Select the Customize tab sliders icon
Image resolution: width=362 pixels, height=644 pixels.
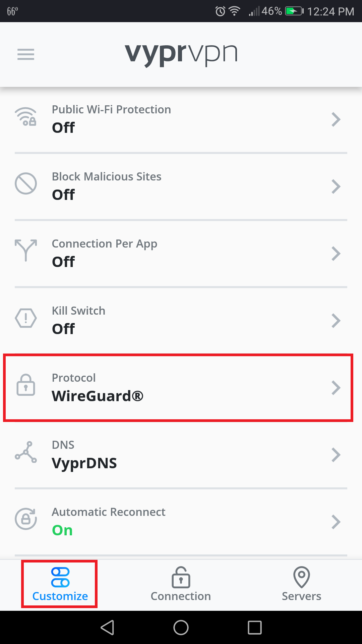tap(60, 576)
